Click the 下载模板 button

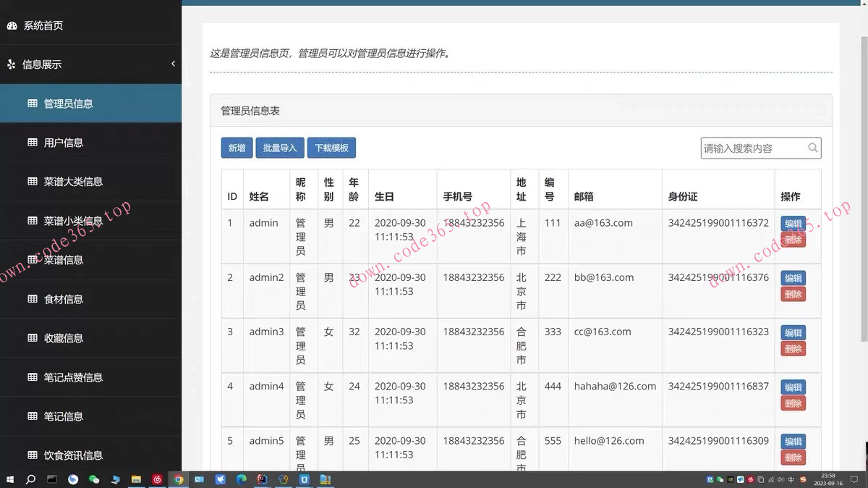(x=331, y=147)
